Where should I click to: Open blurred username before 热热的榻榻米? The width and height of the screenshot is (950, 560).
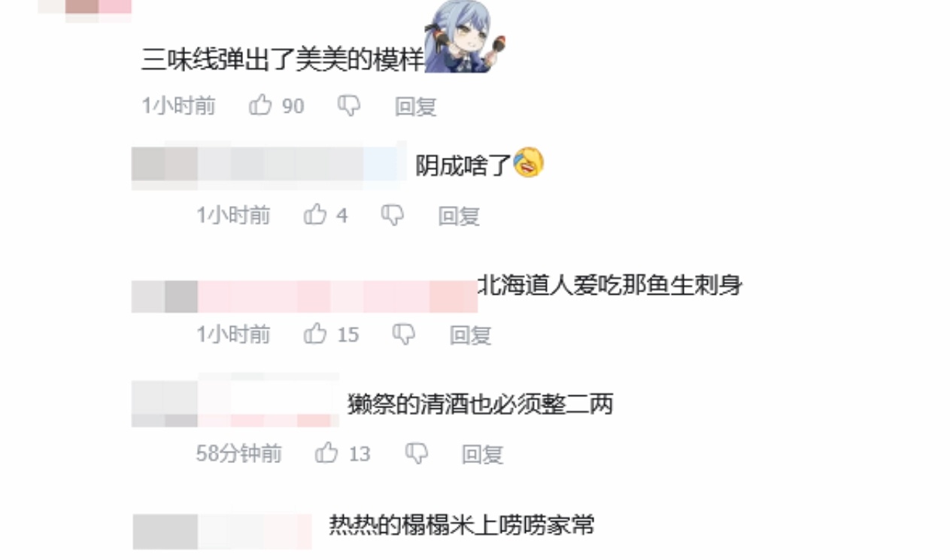click(223, 531)
